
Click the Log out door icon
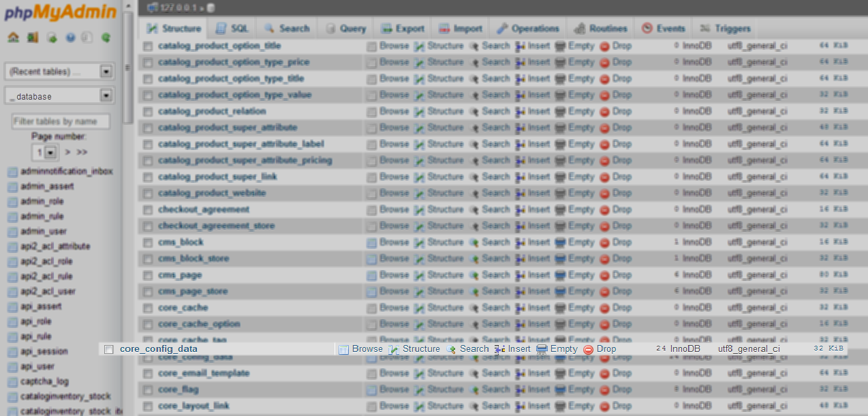tap(32, 38)
